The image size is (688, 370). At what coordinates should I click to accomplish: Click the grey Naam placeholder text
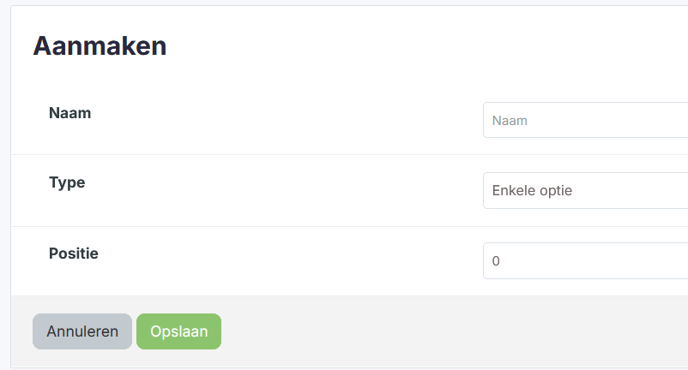pyautogui.click(x=509, y=121)
